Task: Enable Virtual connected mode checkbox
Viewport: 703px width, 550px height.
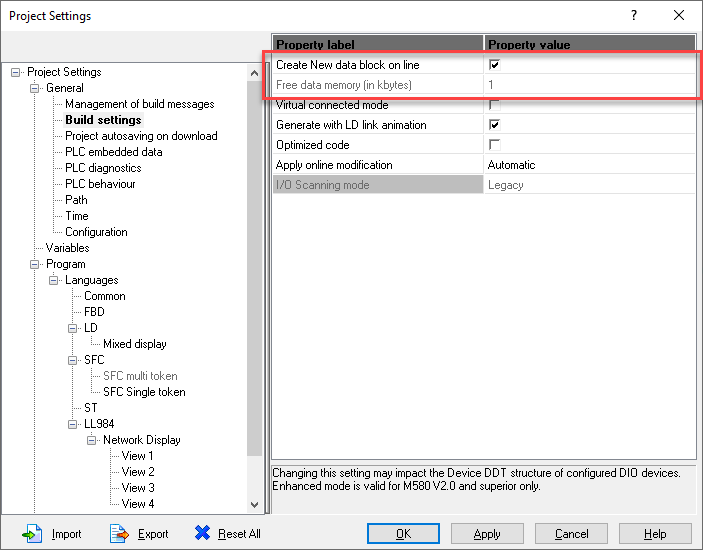Action: point(495,105)
